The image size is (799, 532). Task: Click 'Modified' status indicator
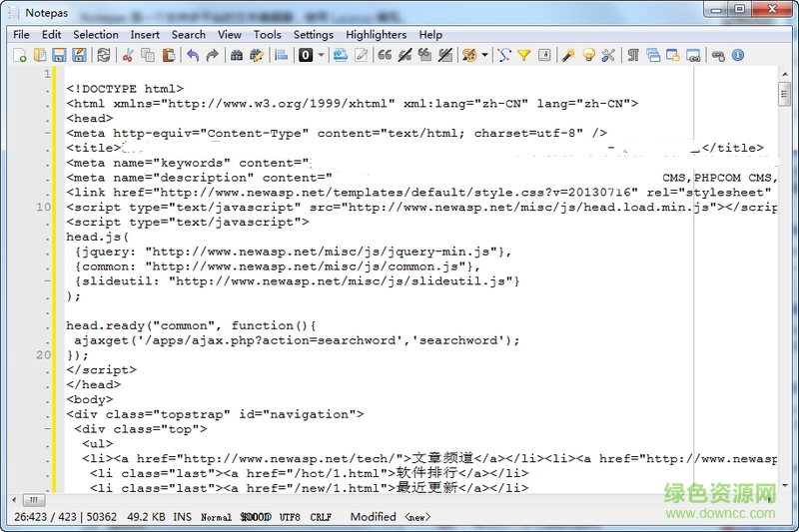pos(373,517)
